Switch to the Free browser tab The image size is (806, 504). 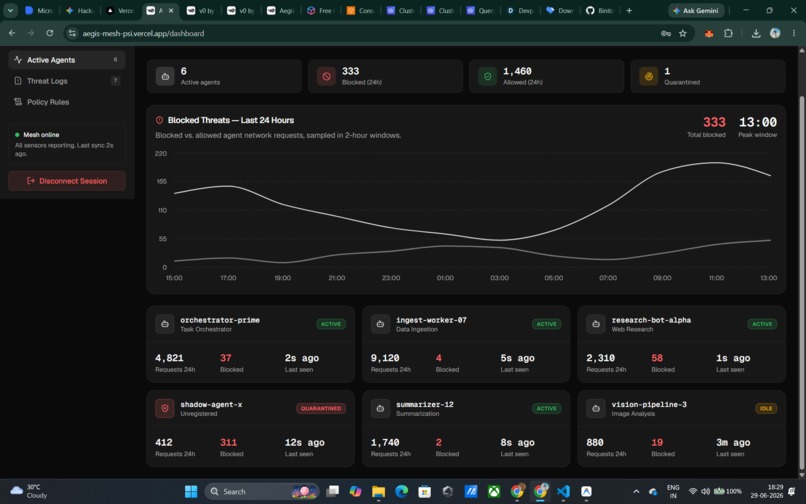click(320, 10)
